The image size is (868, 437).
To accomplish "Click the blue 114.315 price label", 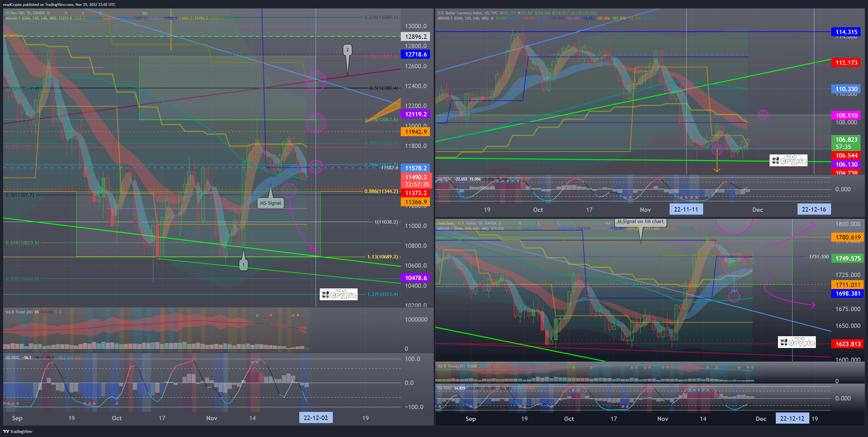I will click(x=846, y=32).
